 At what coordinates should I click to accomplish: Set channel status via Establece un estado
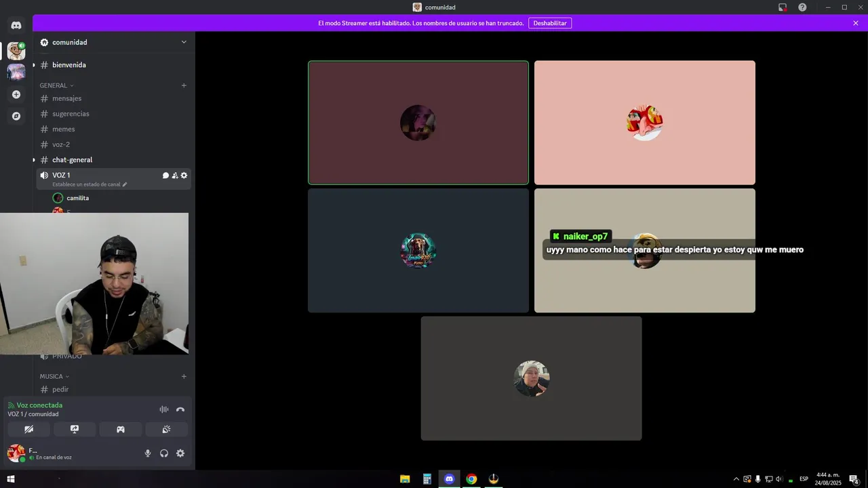[x=90, y=184]
